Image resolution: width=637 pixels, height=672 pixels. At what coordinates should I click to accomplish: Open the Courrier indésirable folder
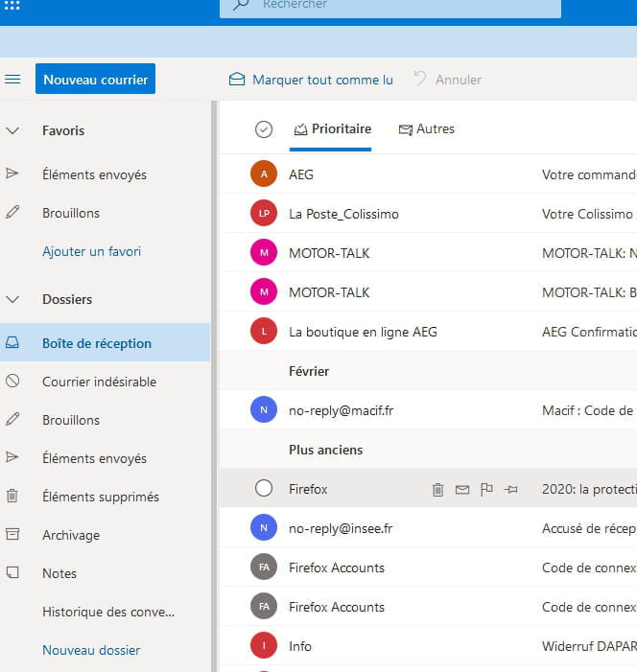coord(99,382)
